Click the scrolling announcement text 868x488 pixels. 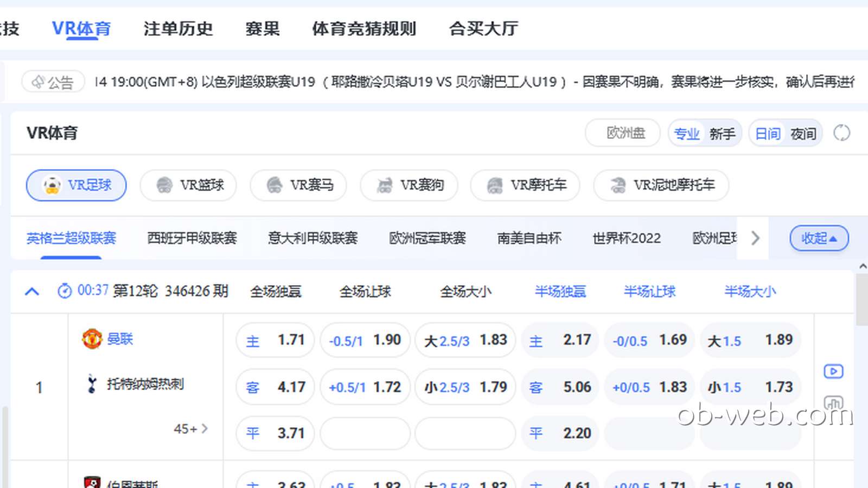tap(474, 82)
